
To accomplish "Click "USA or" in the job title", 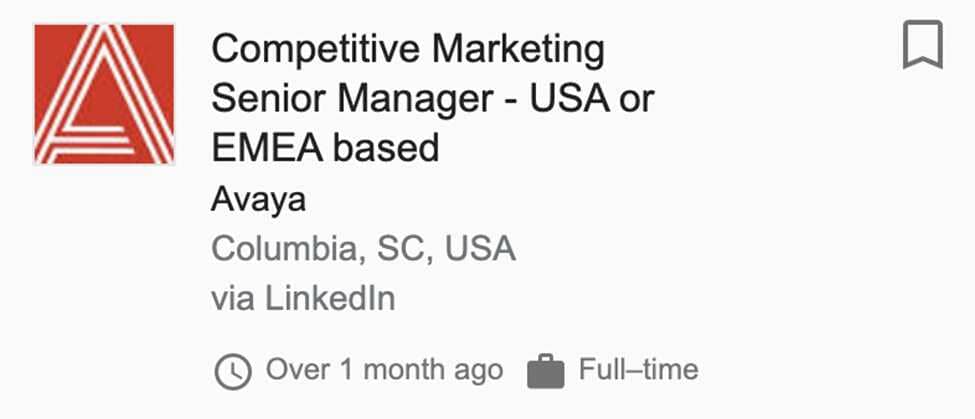I will (x=591, y=98).
